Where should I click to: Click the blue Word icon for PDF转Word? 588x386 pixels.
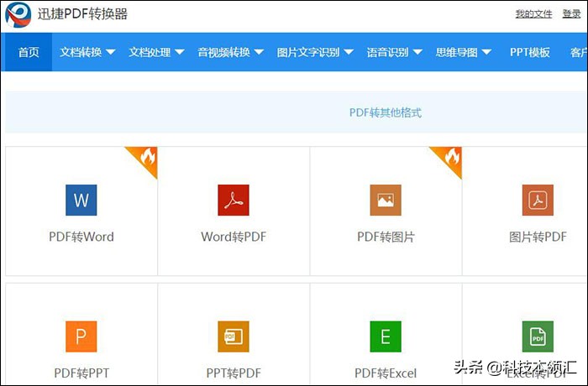tap(81, 200)
